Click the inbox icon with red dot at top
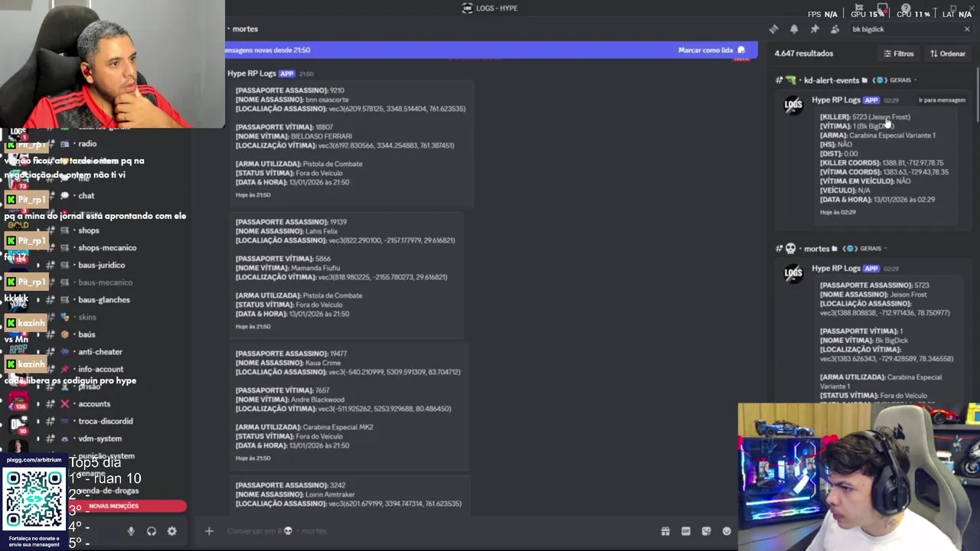This screenshot has width=980, height=551. 883,8
